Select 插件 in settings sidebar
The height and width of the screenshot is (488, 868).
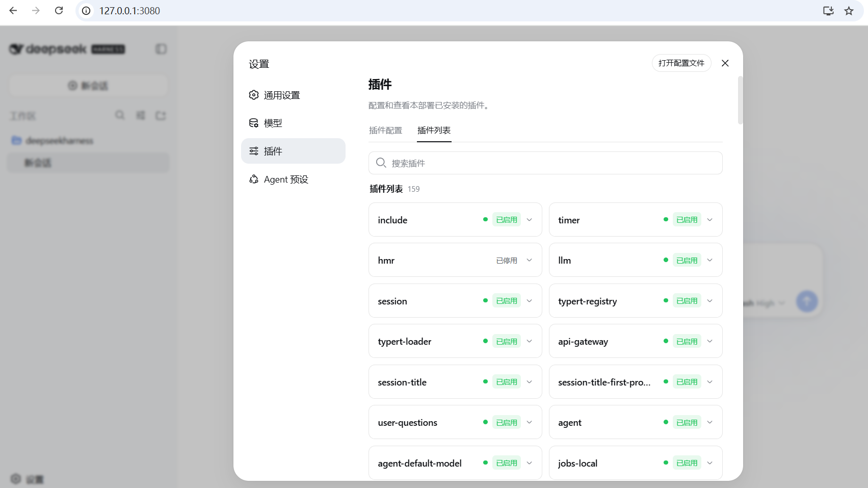tap(293, 151)
